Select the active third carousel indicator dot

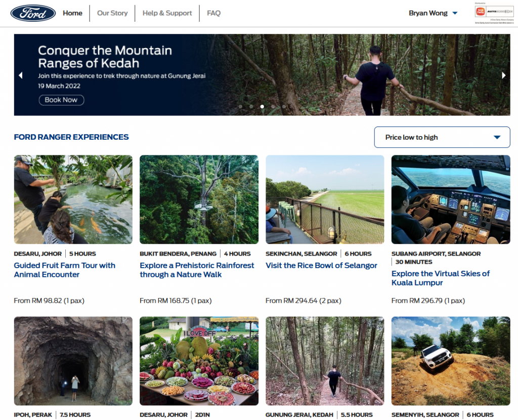click(x=262, y=107)
